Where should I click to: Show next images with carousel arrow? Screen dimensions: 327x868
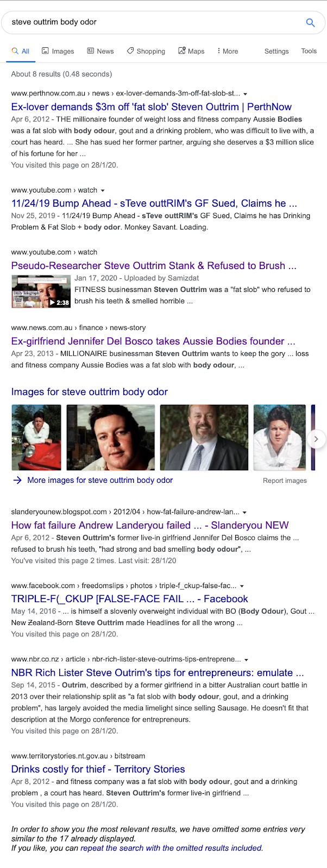click(316, 439)
